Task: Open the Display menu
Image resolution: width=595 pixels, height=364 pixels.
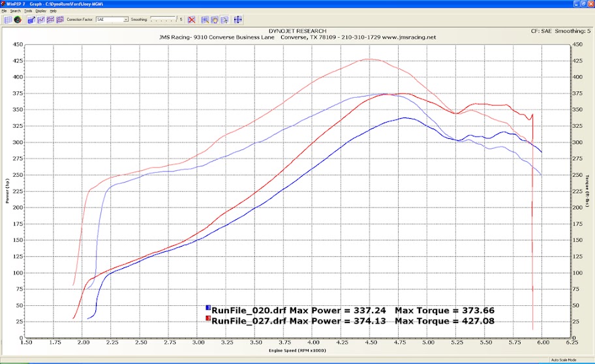Action: pos(41,11)
